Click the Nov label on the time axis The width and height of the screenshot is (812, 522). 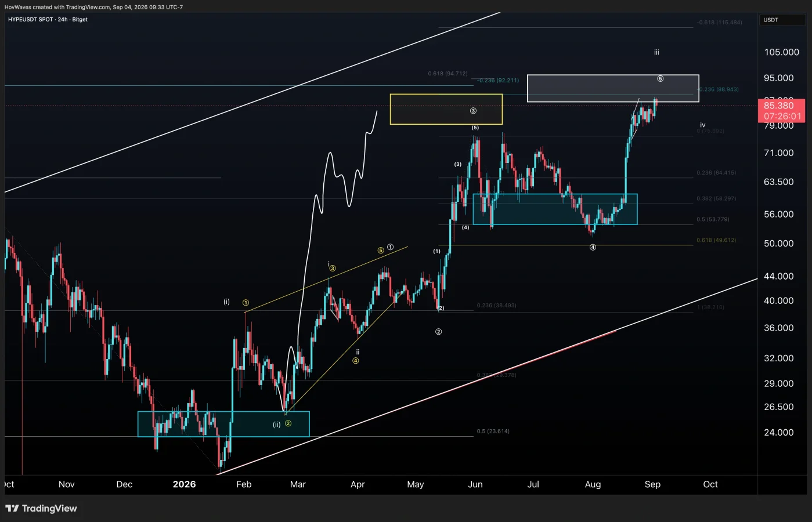click(67, 484)
